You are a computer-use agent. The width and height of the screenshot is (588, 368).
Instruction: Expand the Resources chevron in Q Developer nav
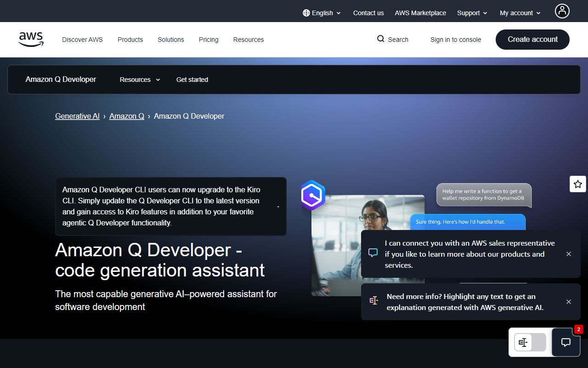pyautogui.click(x=158, y=80)
